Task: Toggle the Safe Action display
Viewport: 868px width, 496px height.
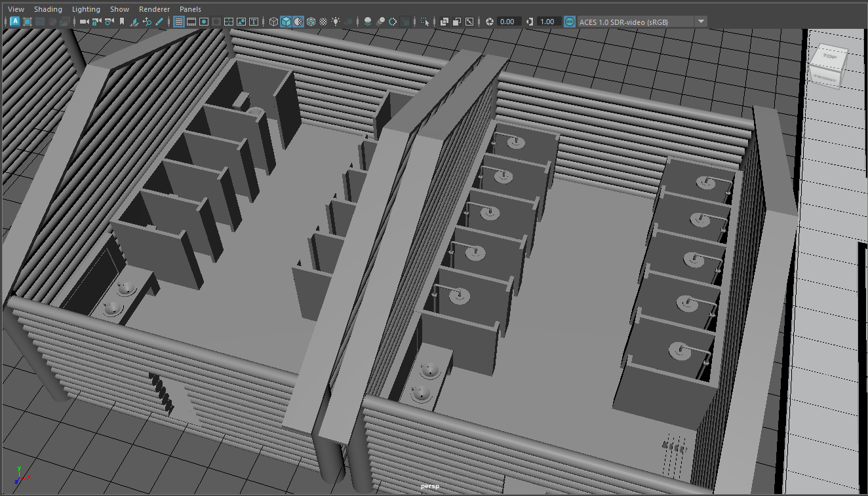Action: click(x=241, y=22)
